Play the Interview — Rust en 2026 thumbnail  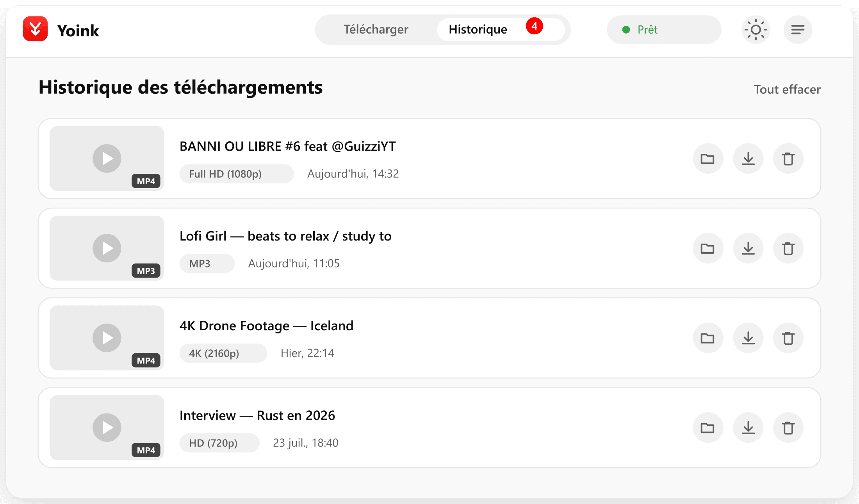pyautogui.click(x=107, y=428)
